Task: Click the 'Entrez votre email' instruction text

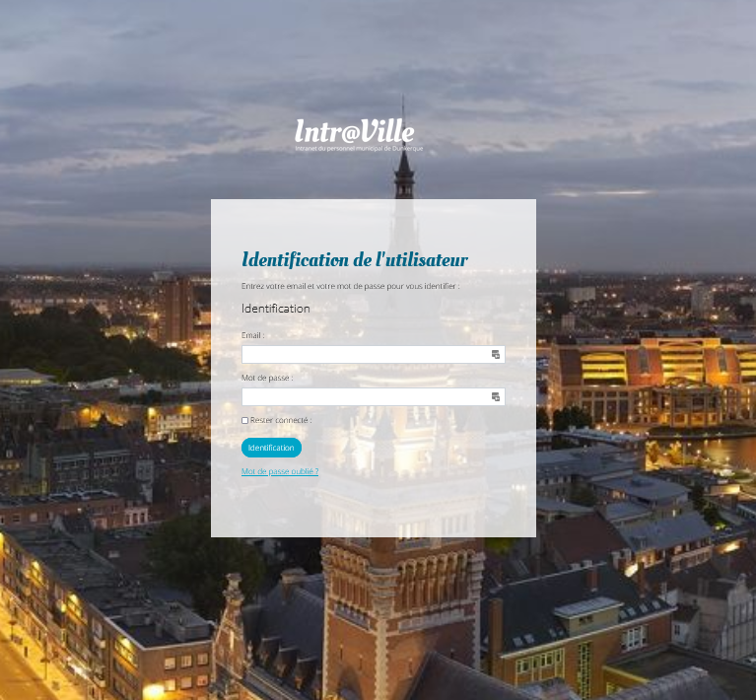Action: pos(351,286)
